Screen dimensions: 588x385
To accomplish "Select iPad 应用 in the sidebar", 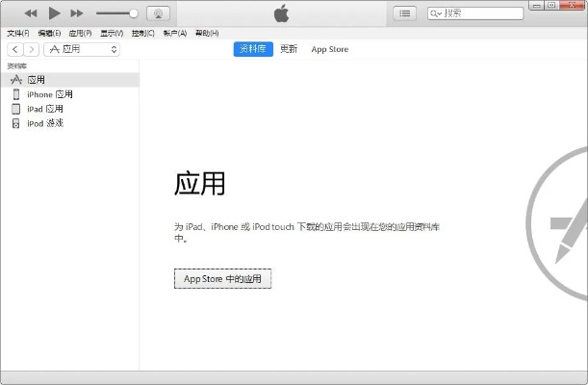I will (x=69, y=109).
